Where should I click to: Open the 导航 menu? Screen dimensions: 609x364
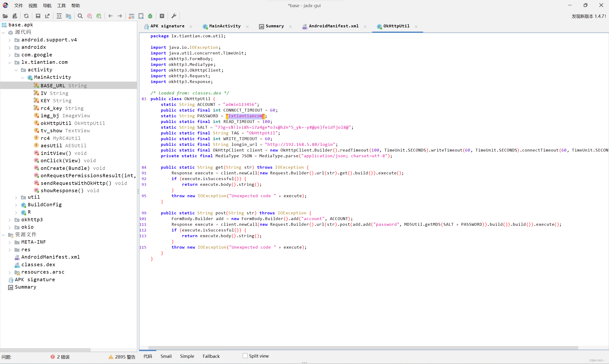coord(47,5)
